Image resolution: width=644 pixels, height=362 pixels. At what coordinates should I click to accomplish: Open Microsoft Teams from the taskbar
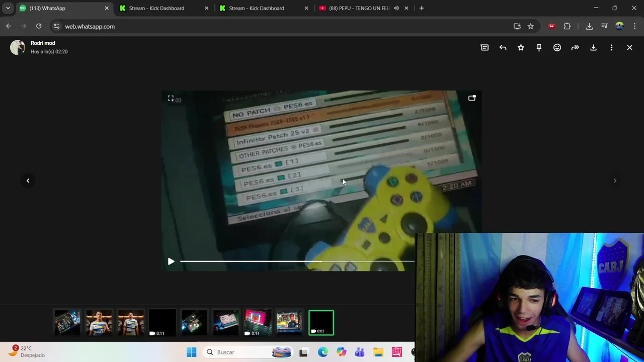tap(360, 352)
